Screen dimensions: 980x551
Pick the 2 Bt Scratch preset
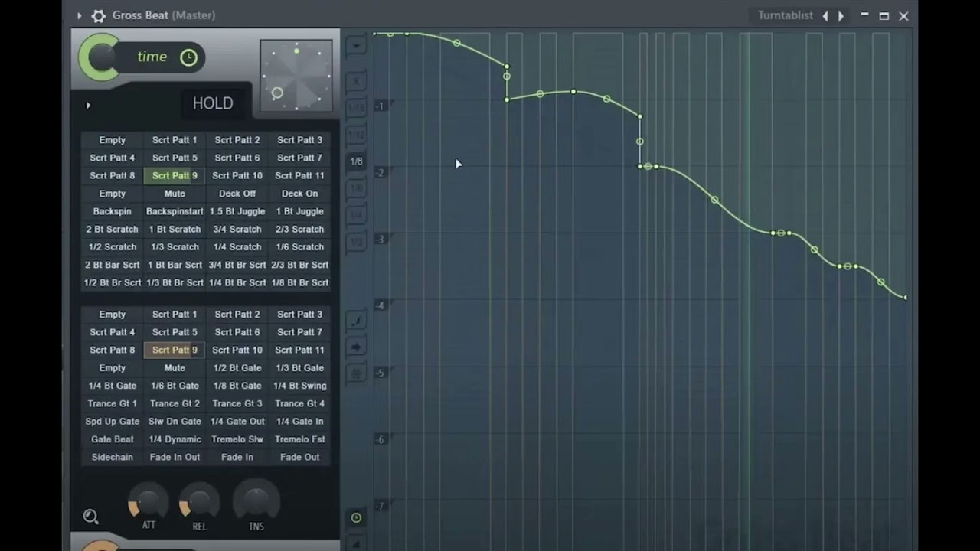pos(113,230)
